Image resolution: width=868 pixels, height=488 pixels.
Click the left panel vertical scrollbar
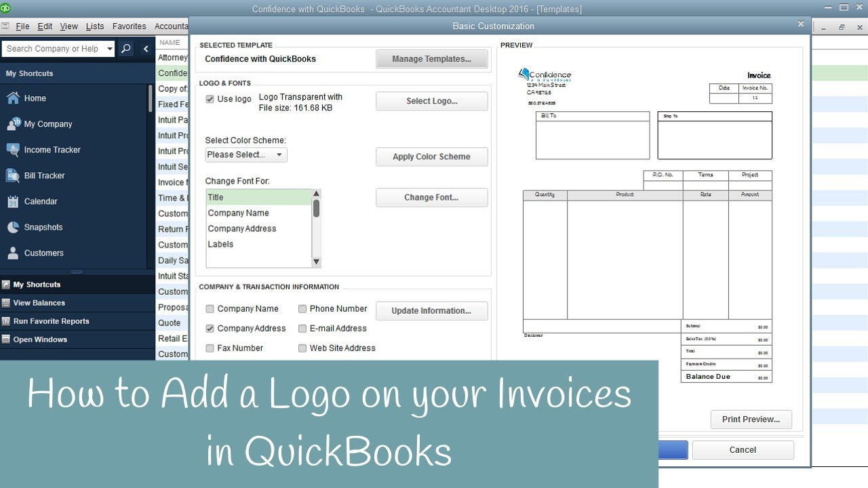pyautogui.click(x=151, y=99)
